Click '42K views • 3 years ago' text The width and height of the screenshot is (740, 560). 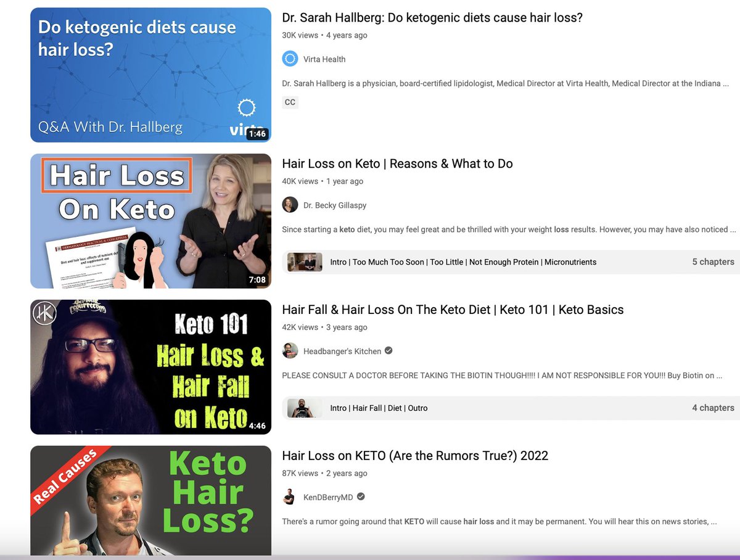pyautogui.click(x=324, y=327)
